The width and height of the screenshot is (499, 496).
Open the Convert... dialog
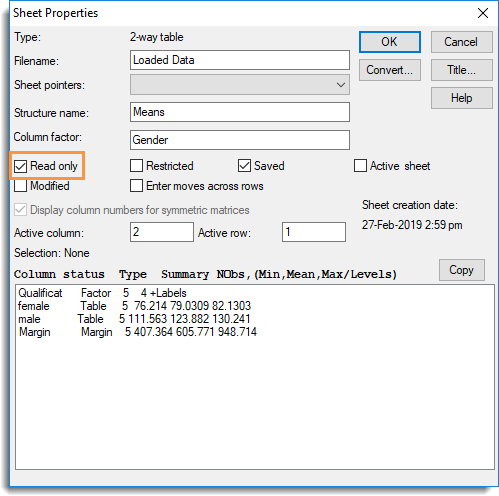(390, 70)
